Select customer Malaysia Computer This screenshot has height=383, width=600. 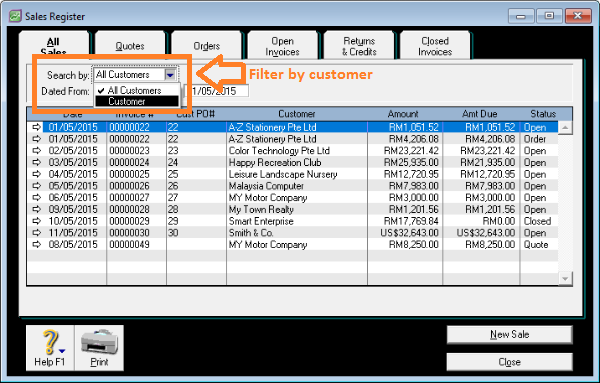(x=266, y=186)
